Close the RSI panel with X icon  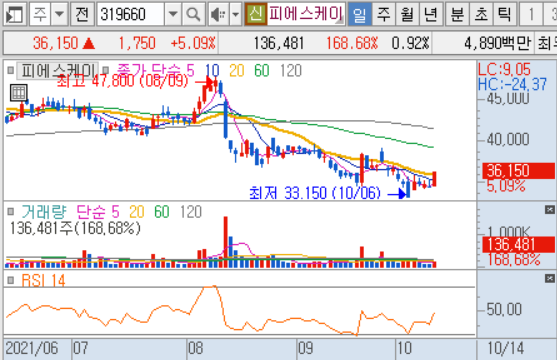pos(549,278)
